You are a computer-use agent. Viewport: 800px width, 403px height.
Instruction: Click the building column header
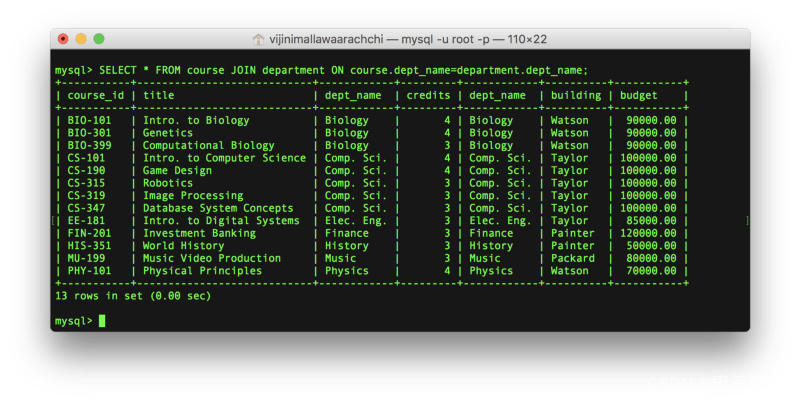click(x=576, y=95)
